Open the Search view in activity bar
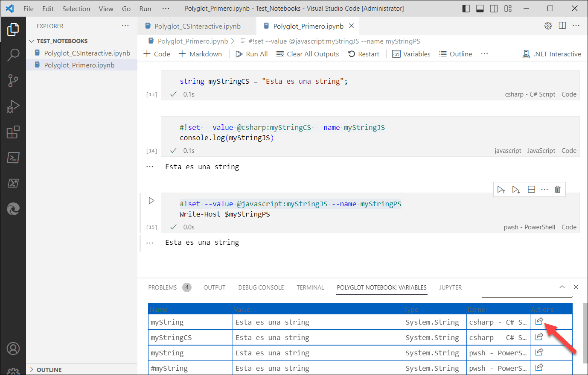The width and height of the screenshot is (588, 375). [x=13, y=55]
